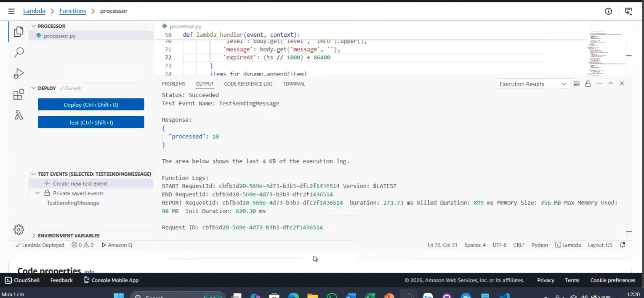Open the tutorials panel icon at top right
This screenshot has height=298, width=644.
[628, 11]
